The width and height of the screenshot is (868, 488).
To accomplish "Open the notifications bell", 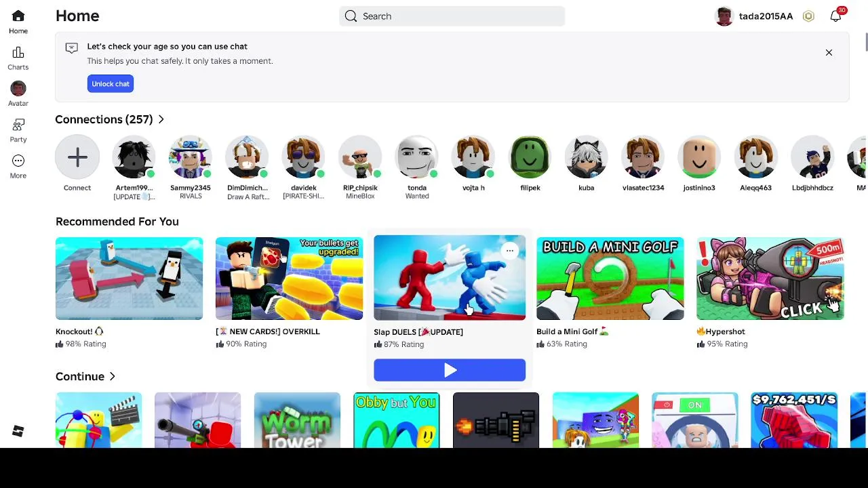I will click(x=835, y=16).
